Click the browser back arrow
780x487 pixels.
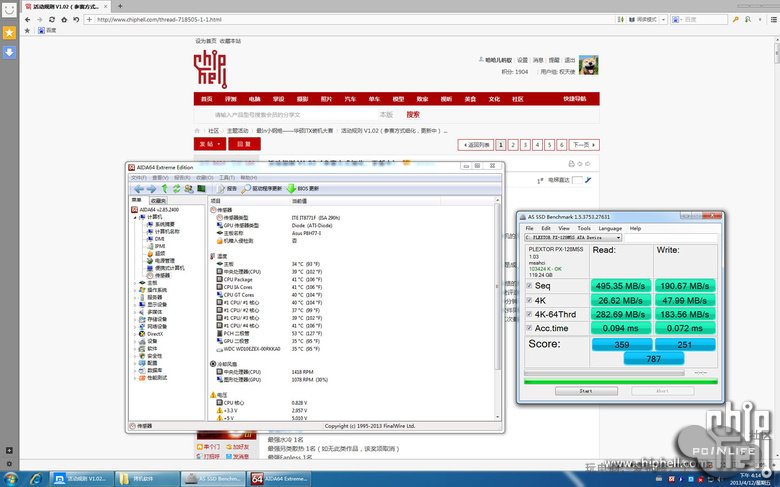tap(27, 19)
